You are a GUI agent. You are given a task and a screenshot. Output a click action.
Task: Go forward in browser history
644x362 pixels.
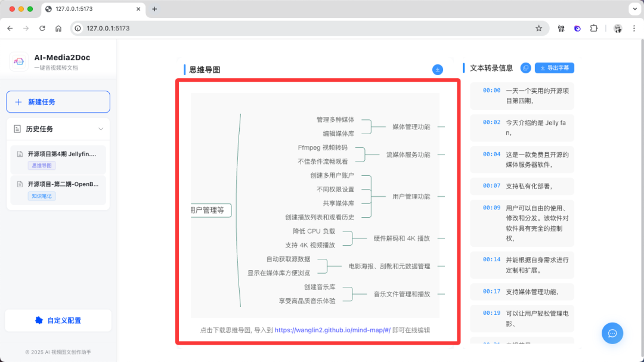[26, 29]
